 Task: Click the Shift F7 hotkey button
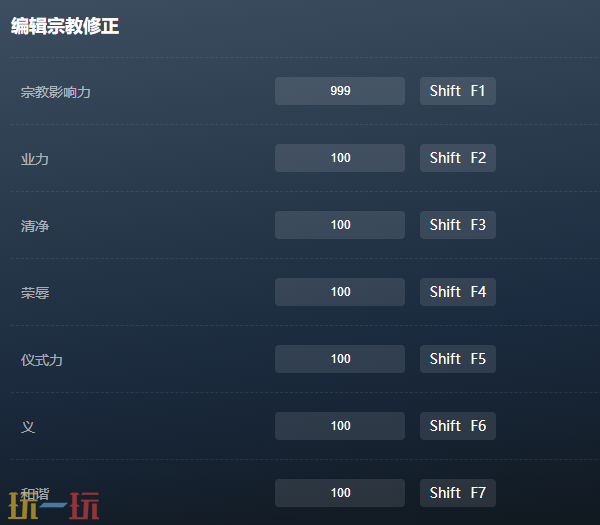coord(458,493)
